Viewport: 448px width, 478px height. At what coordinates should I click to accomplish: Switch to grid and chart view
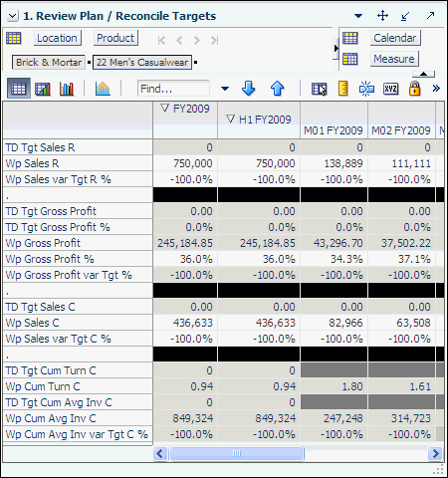coord(43,89)
